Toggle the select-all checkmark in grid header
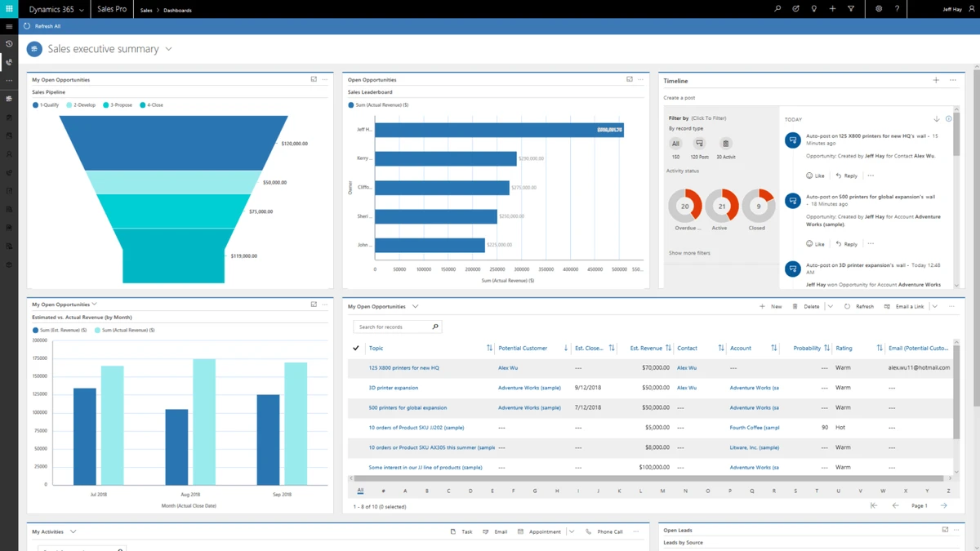 tap(356, 348)
